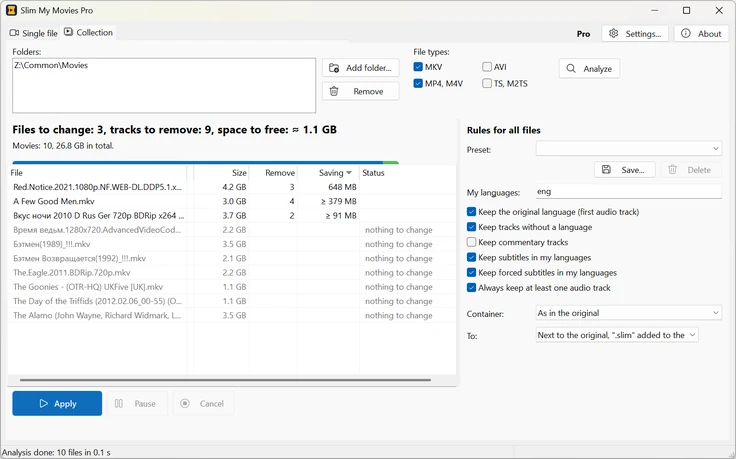Image resolution: width=736 pixels, height=459 pixels.
Task: Click the magnifier icon in Analyze button
Action: pos(571,69)
